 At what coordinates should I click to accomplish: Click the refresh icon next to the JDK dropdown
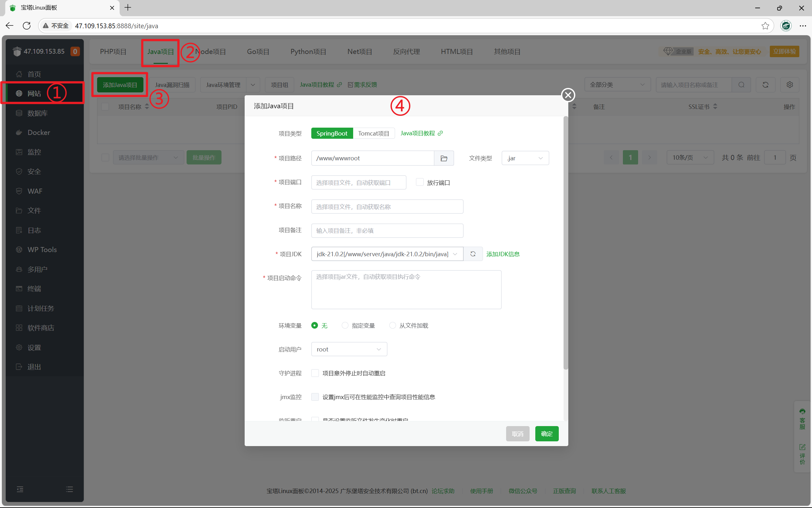(x=472, y=254)
